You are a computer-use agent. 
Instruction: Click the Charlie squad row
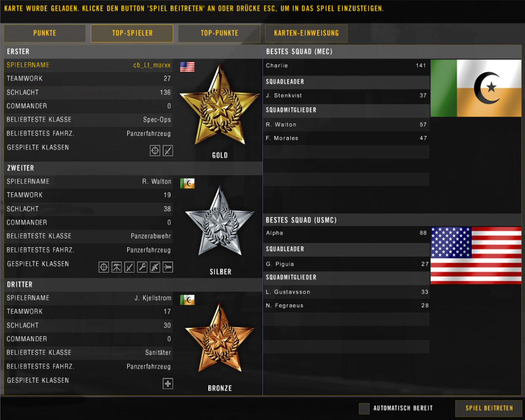(346, 66)
